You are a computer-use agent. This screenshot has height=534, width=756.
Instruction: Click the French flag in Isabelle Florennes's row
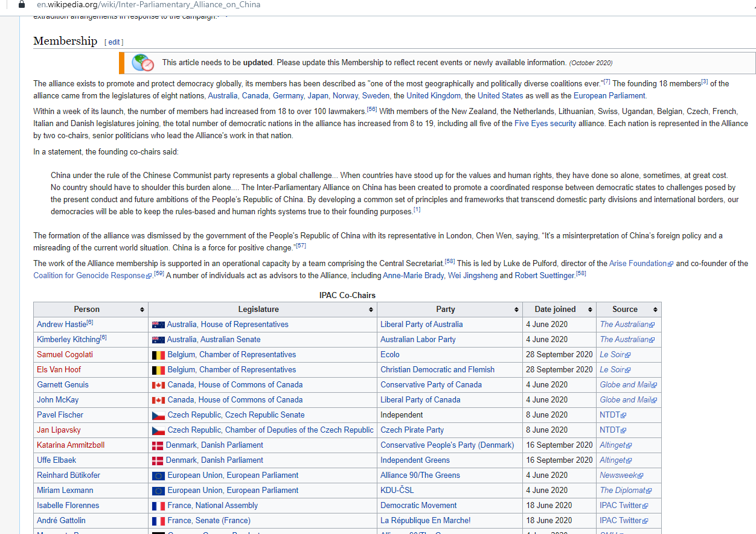tap(158, 506)
